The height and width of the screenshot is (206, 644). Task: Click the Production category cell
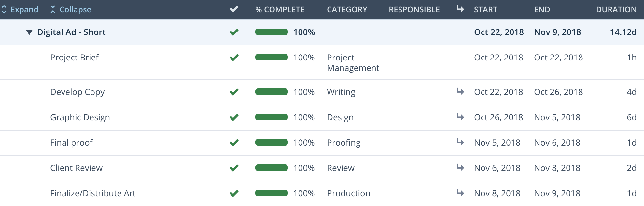[x=348, y=193]
